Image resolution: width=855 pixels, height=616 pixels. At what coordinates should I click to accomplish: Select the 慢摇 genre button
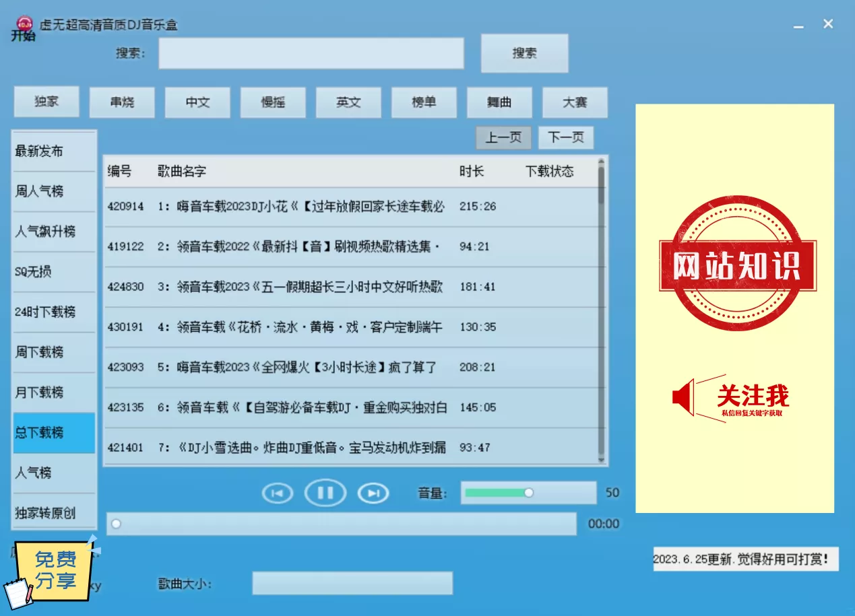[x=273, y=102]
